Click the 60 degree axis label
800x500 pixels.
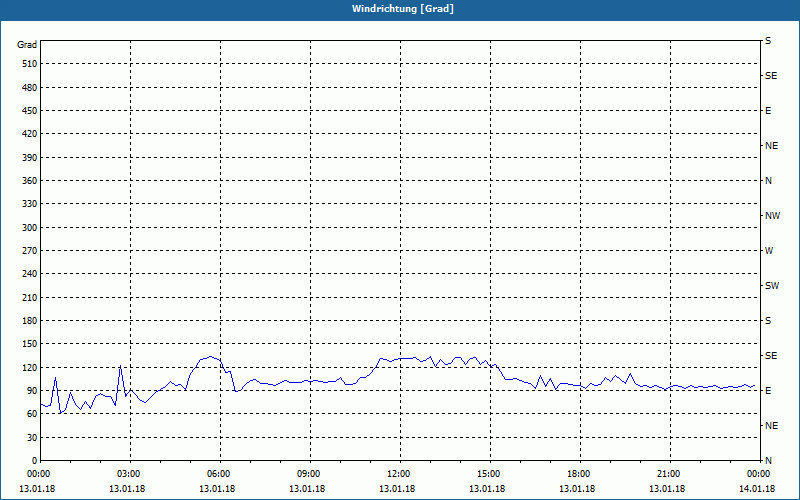point(32,414)
